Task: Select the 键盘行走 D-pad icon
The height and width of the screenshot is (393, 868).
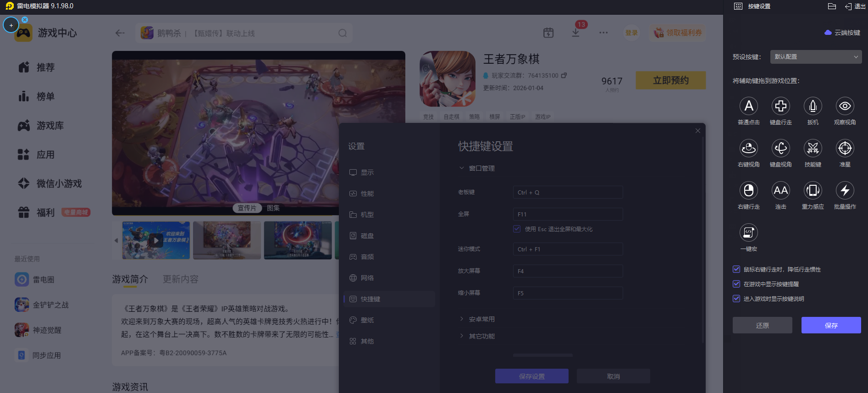Action: pos(781,106)
